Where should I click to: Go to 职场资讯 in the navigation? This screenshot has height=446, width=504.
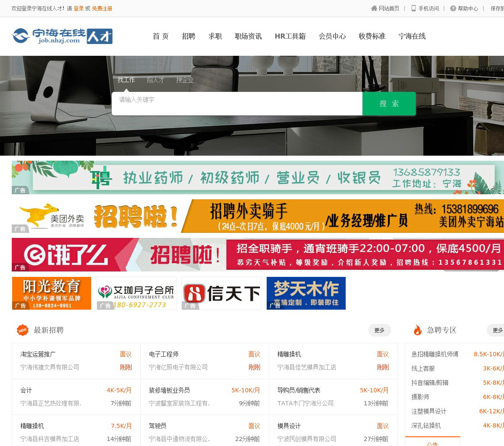pyautogui.click(x=248, y=37)
